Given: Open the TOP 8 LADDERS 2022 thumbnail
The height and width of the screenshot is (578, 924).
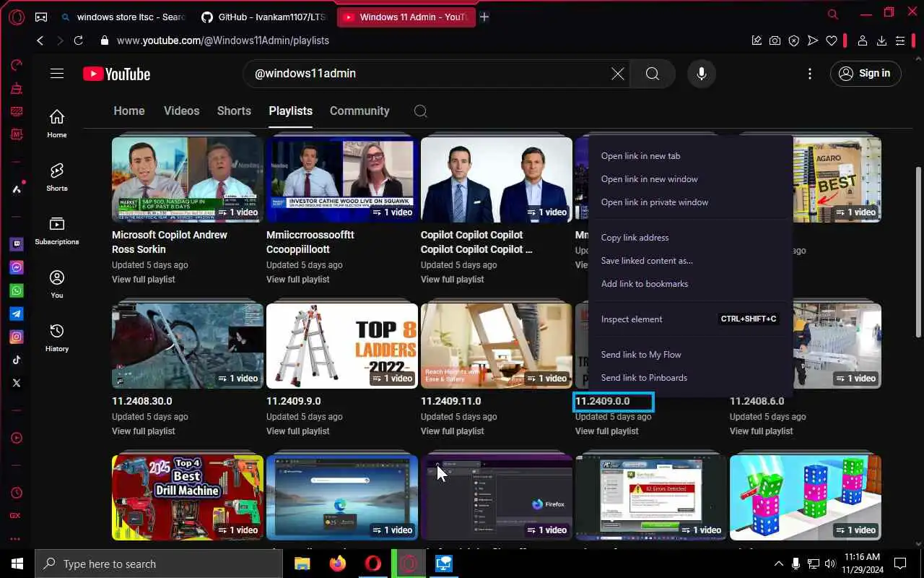Looking at the screenshot, I should coord(342,346).
